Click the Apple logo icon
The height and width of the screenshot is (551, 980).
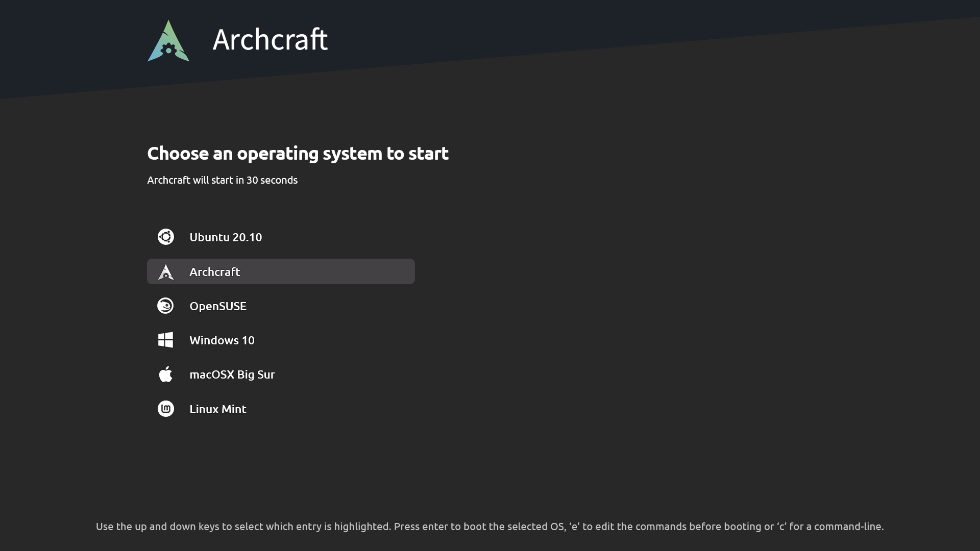pyautogui.click(x=165, y=374)
